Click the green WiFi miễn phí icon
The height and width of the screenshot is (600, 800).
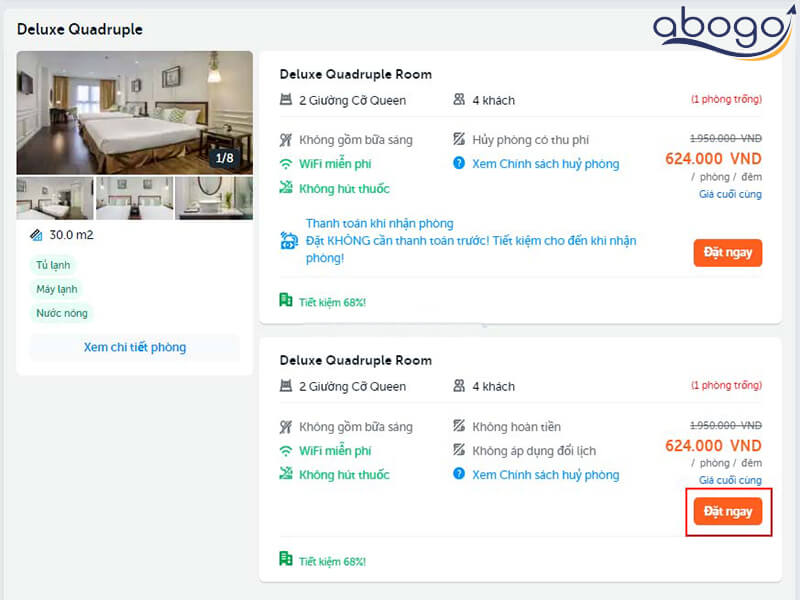tap(287, 164)
